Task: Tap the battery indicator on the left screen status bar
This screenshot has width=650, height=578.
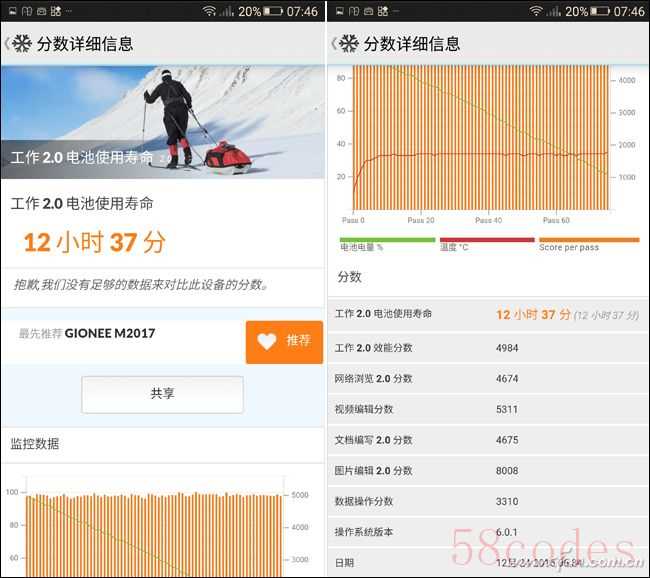Action: click(x=273, y=11)
